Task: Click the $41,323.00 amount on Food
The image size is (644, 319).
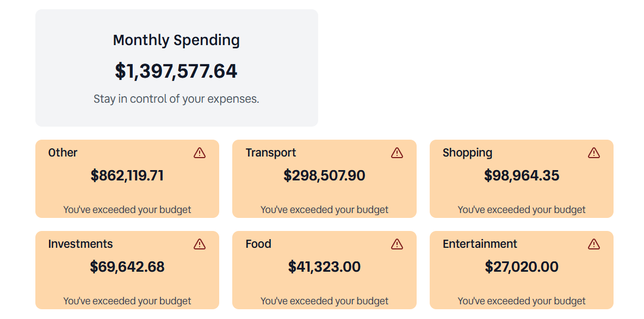Action: [324, 266]
